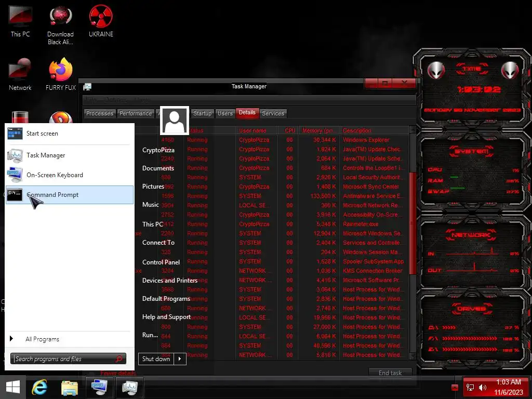532x399 pixels.
Task: Click Task Manager title bar icon
Action: (x=87, y=87)
